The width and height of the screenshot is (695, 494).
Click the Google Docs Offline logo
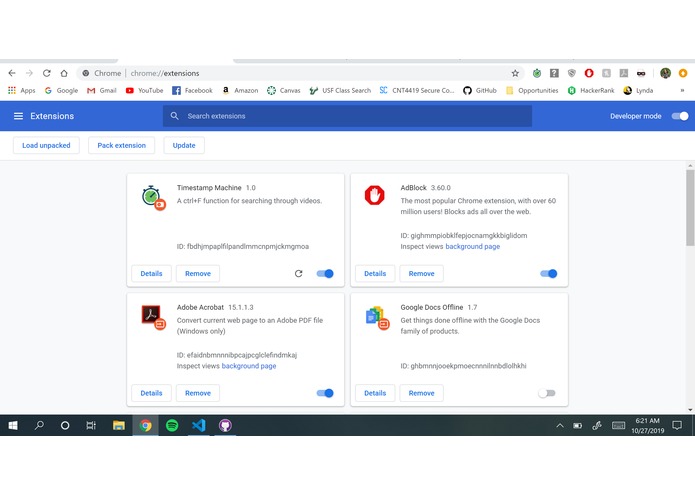coord(377,317)
